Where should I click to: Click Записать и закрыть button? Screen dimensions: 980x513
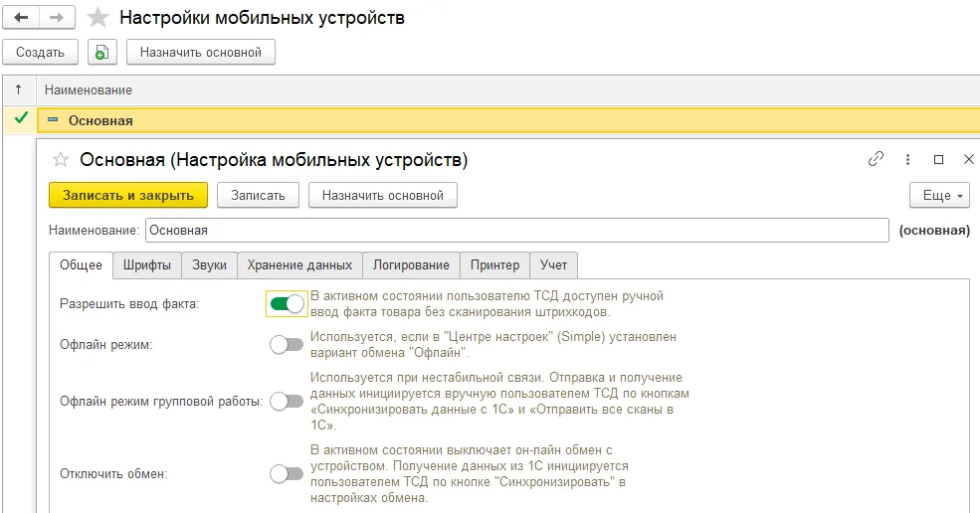(x=128, y=196)
